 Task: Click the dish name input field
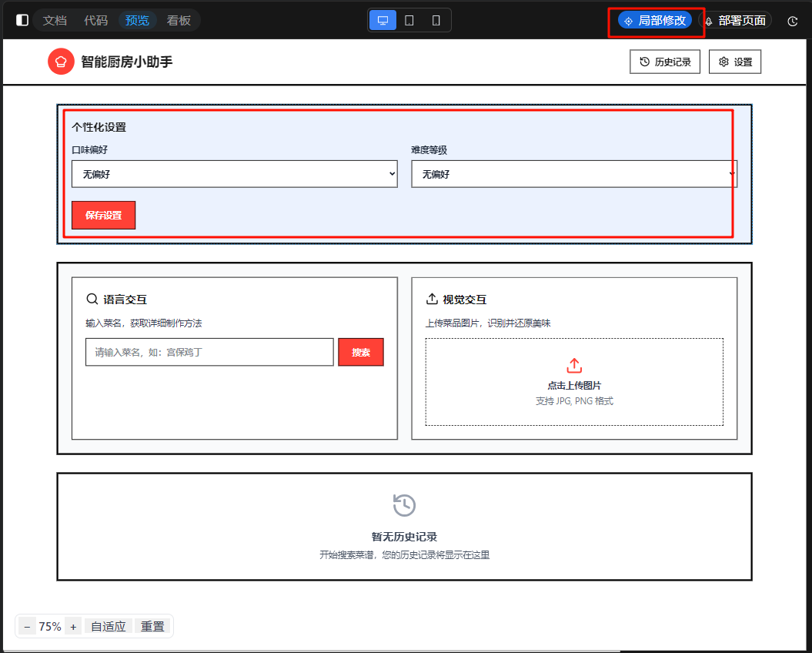(209, 352)
